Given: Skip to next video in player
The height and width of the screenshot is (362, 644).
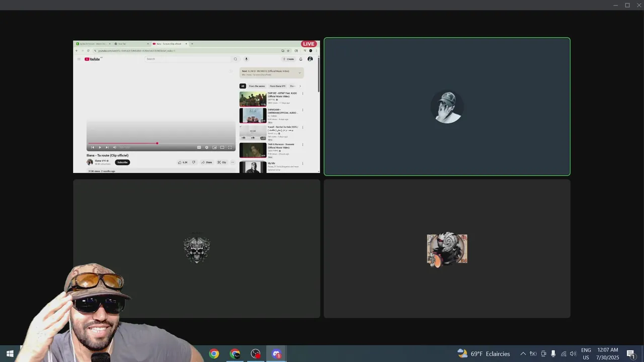Looking at the screenshot, I should tap(107, 147).
